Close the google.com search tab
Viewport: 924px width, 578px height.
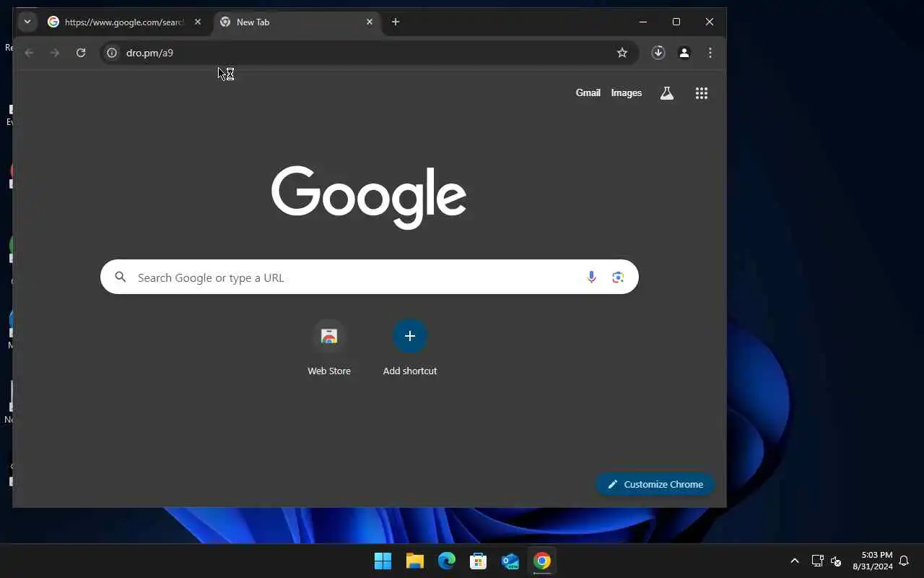[198, 22]
